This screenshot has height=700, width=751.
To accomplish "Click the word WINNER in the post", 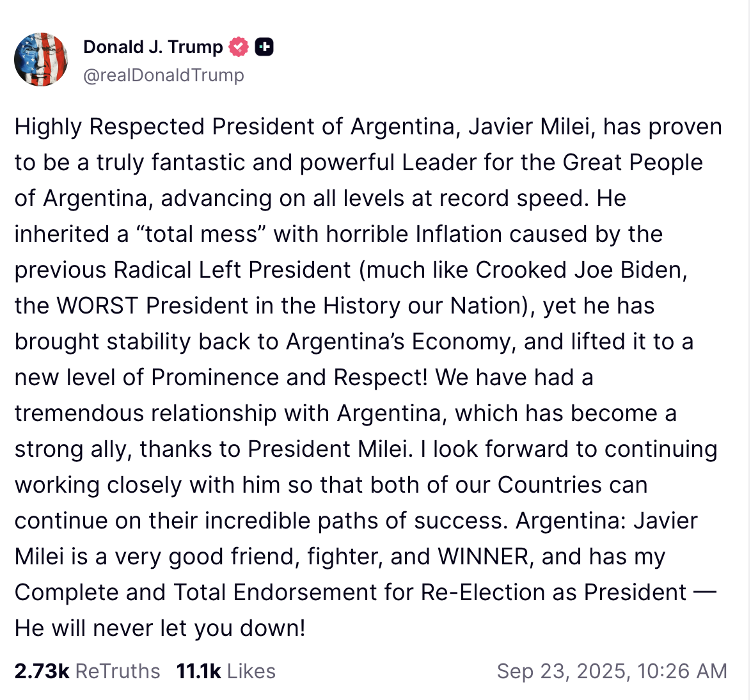I will coord(484,557).
